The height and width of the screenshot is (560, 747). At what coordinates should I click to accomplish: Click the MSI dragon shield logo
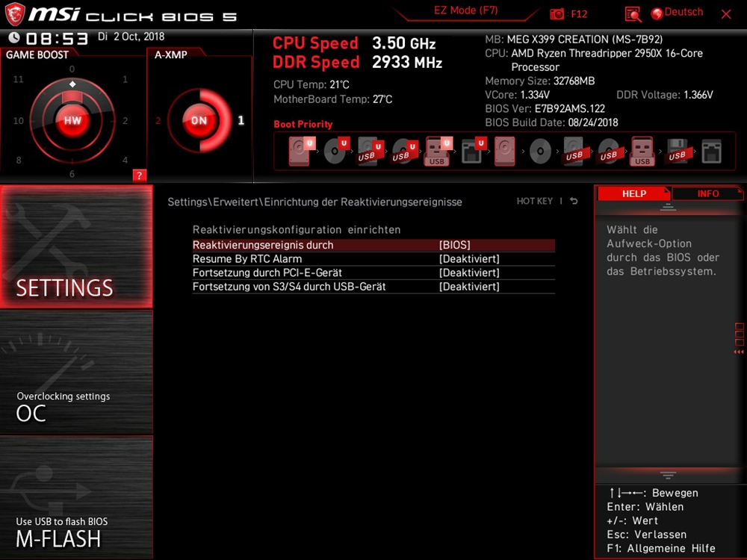click(15, 14)
